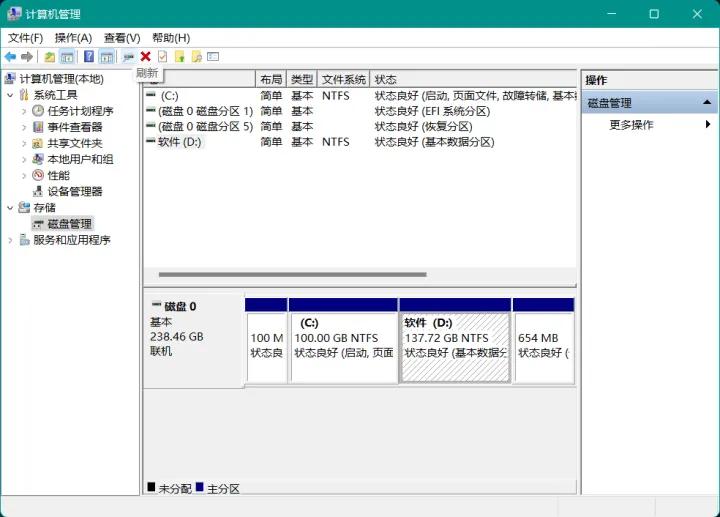This screenshot has width=720, height=517.
Task: Go back with the blue left arrow
Action: pos(10,57)
